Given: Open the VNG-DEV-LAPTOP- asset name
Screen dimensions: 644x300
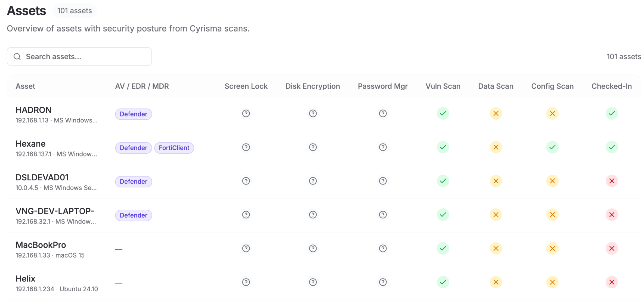Looking at the screenshot, I should pos(55,211).
